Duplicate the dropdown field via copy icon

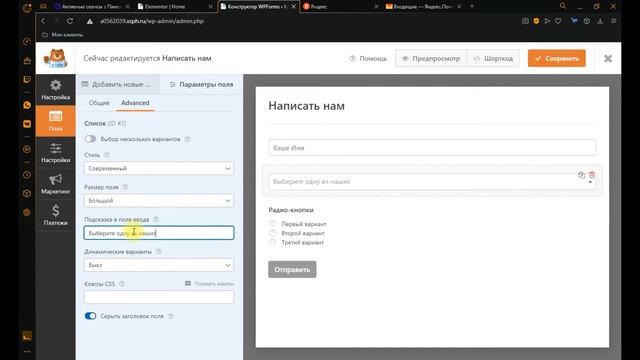tap(581, 175)
